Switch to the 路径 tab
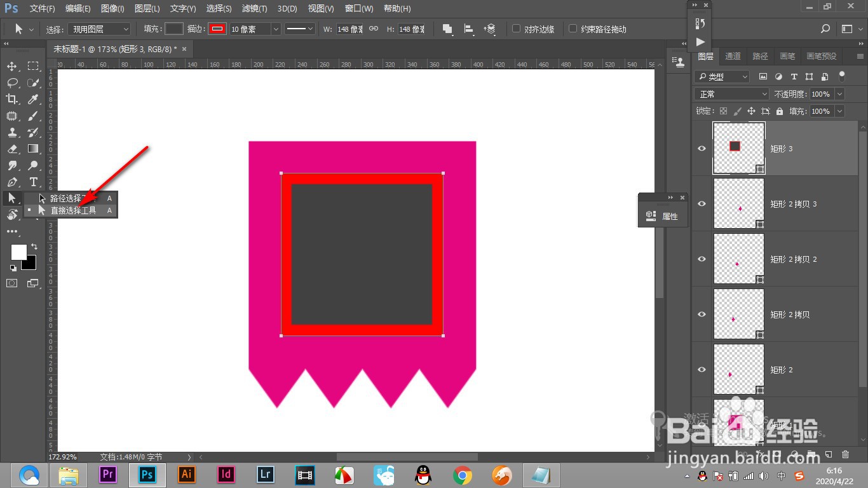Image resolution: width=868 pixels, height=488 pixels. pos(760,56)
